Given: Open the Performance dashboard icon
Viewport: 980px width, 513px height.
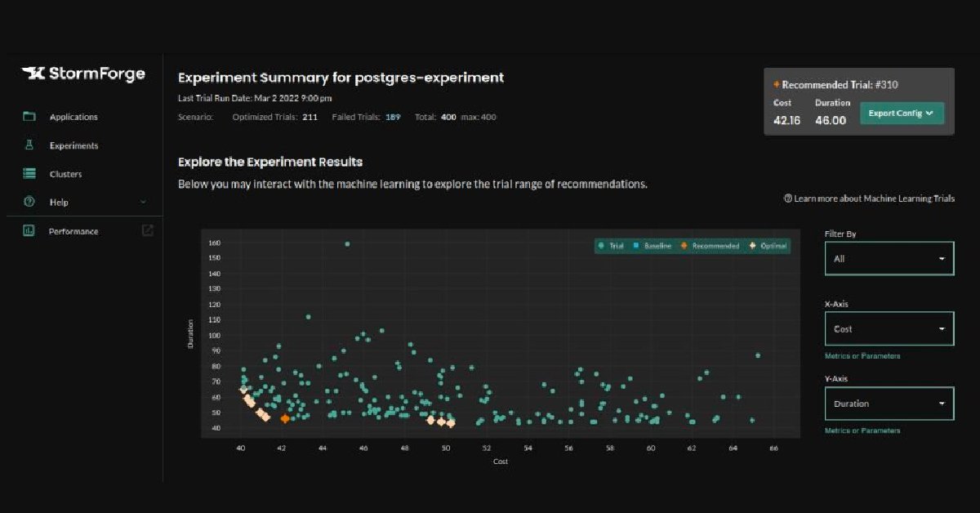Looking at the screenshot, I should [29, 231].
